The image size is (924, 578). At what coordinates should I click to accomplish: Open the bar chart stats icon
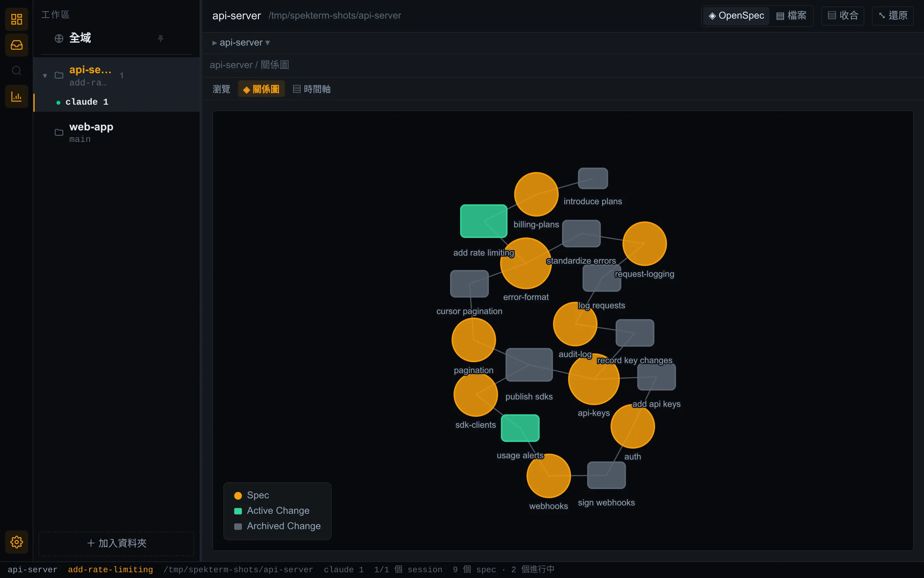tap(16, 96)
